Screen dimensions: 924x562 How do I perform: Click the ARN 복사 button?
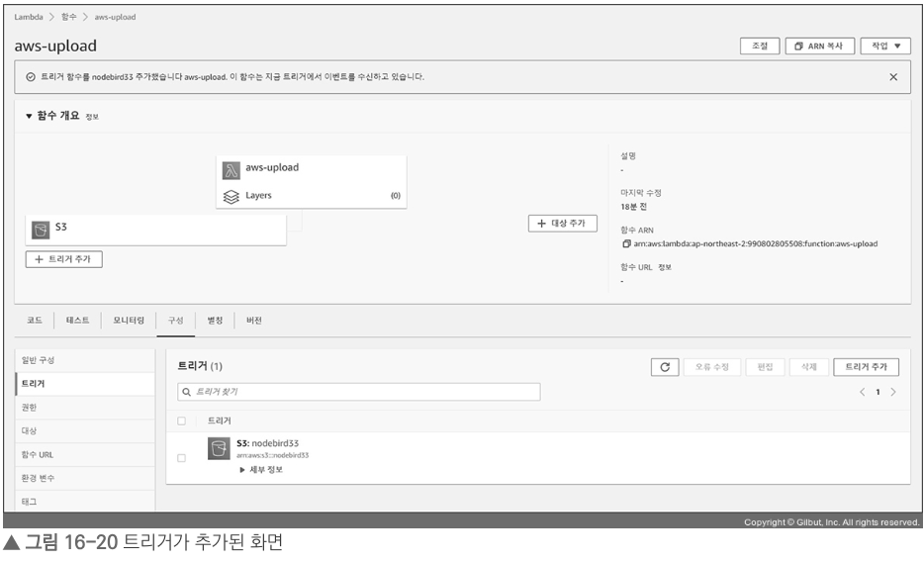point(820,46)
